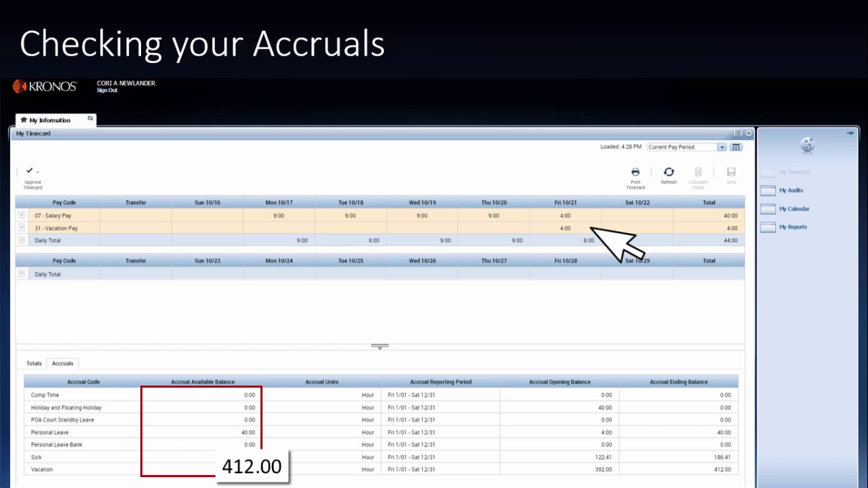Open the My Calendar link
This screenshot has width=868, height=488.
[x=794, y=209]
